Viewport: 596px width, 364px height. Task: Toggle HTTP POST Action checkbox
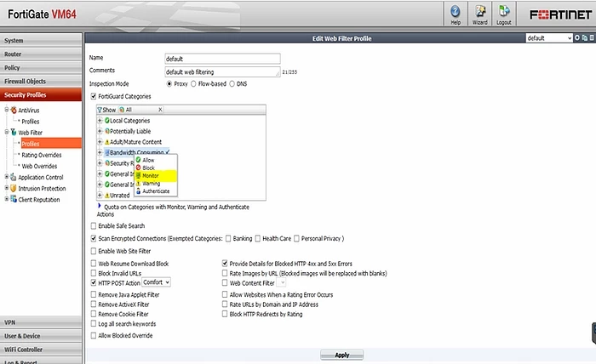[x=94, y=282]
